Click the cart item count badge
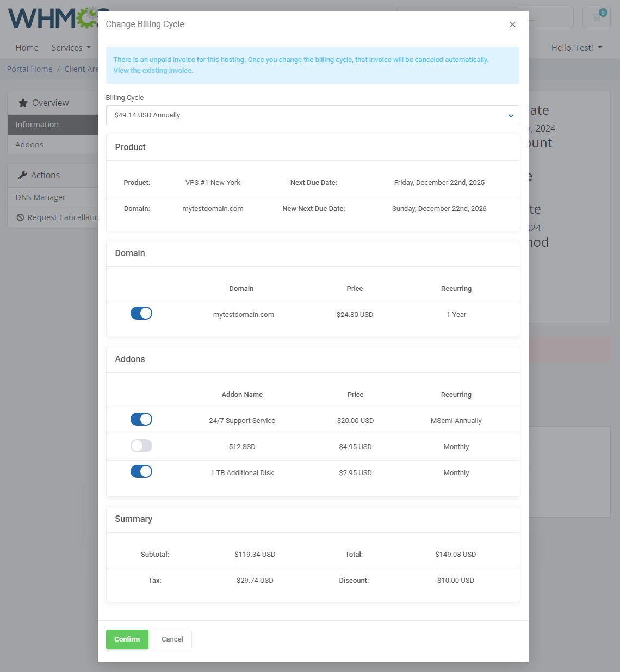This screenshot has height=672, width=620. pos(602,12)
